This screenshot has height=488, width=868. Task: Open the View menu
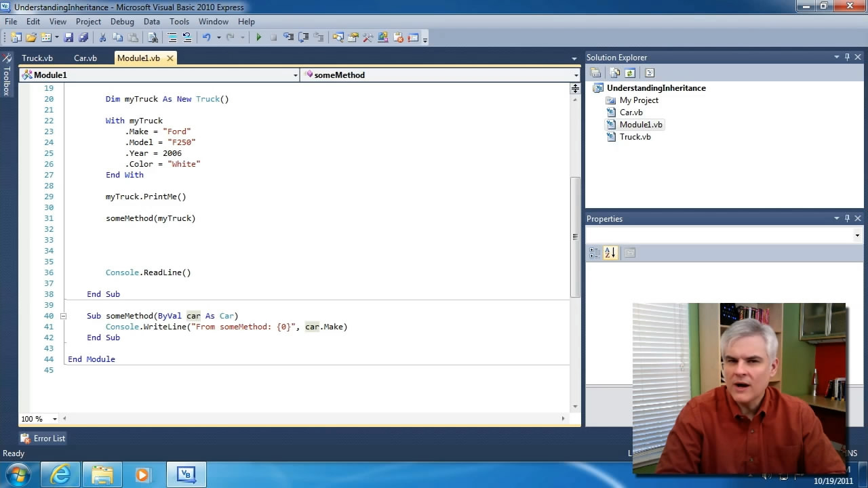[58, 22]
